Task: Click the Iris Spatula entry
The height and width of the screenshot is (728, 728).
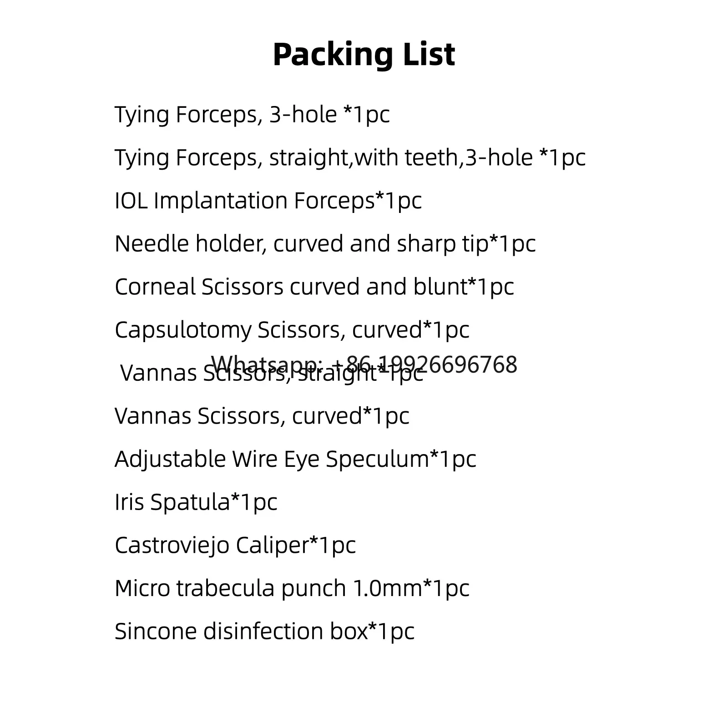Action: [x=196, y=502]
